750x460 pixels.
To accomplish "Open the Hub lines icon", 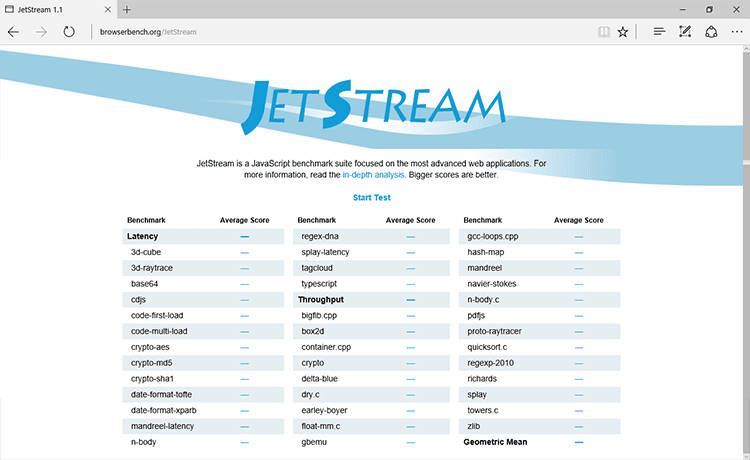I will 659,32.
